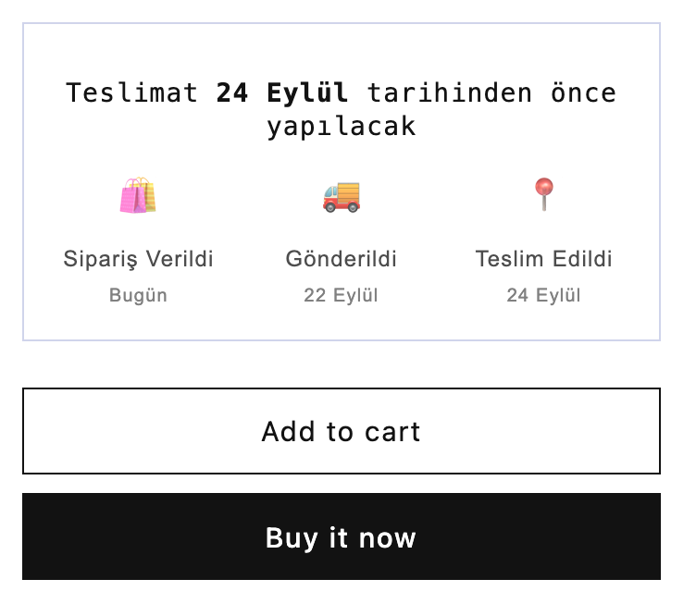Click the delivery truck icon
The height and width of the screenshot is (616, 696).
342,196
